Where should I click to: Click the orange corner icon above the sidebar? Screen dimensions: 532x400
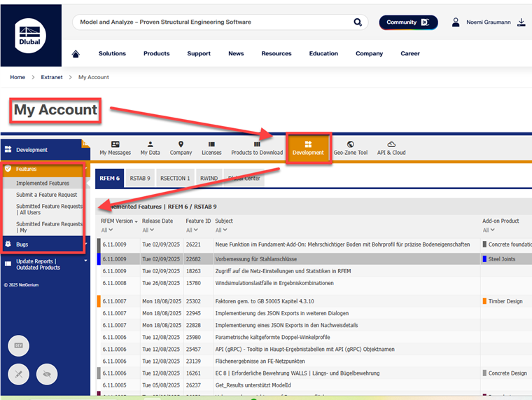pos(85,144)
